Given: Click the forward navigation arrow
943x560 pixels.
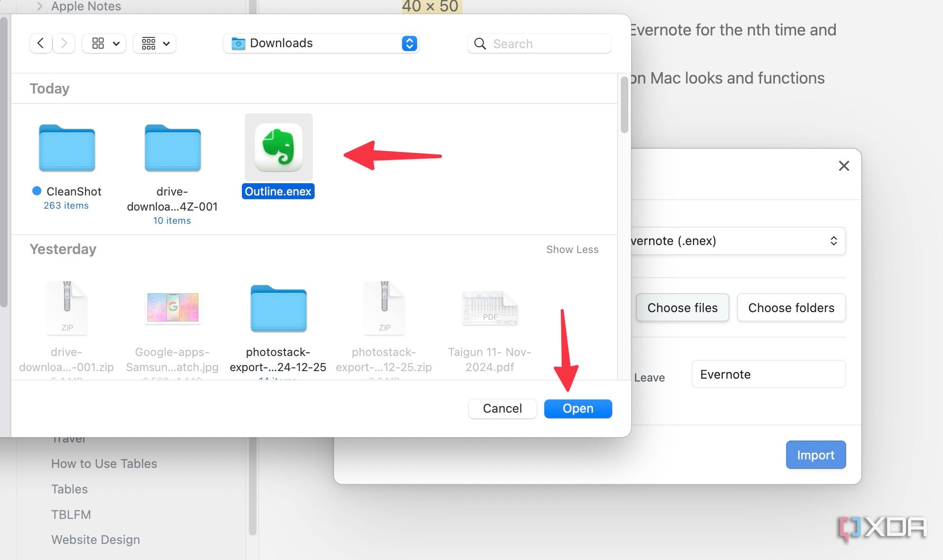Looking at the screenshot, I should point(64,43).
